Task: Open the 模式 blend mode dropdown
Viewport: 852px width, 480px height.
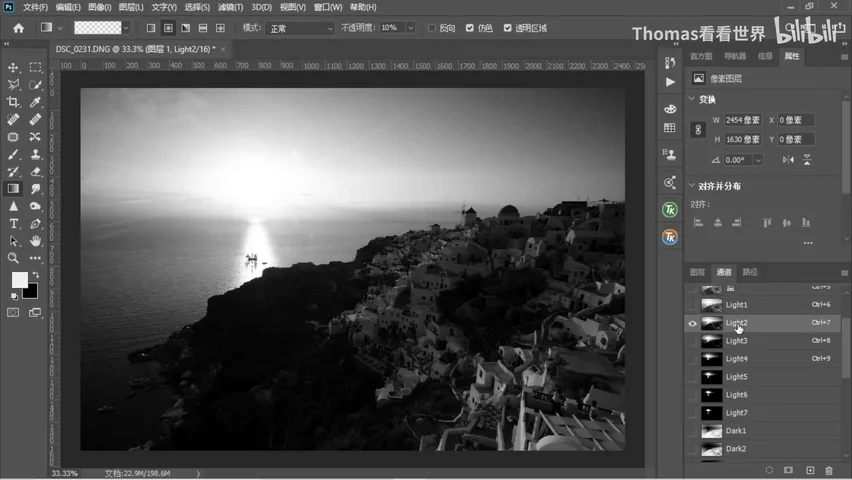Action: click(x=300, y=28)
